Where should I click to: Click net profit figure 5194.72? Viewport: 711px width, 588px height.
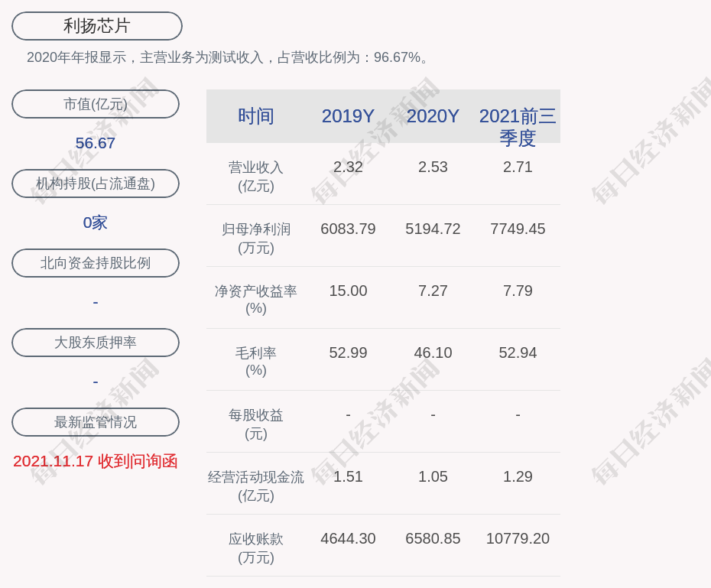[433, 229]
